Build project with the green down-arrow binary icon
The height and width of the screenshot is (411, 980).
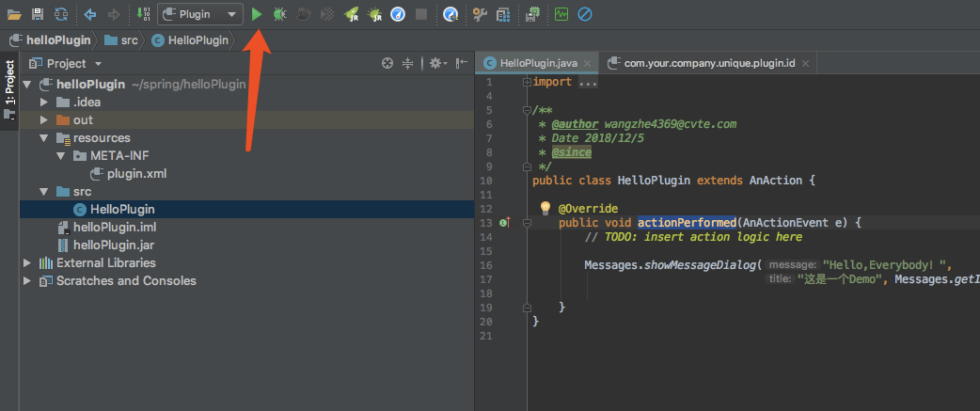pyautogui.click(x=143, y=14)
